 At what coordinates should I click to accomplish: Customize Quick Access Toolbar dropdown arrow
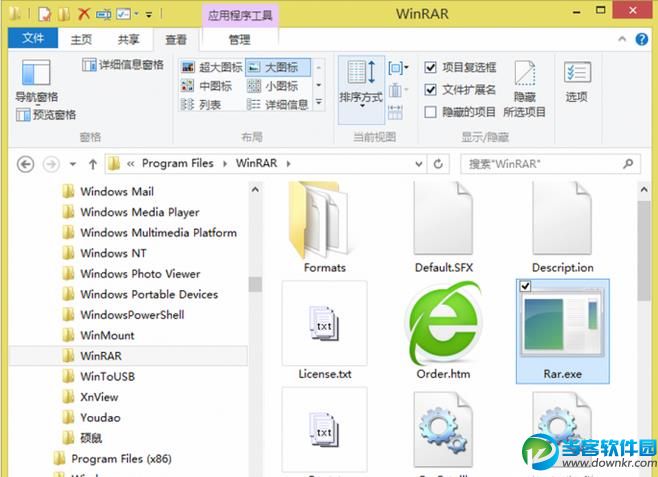pyautogui.click(x=149, y=15)
